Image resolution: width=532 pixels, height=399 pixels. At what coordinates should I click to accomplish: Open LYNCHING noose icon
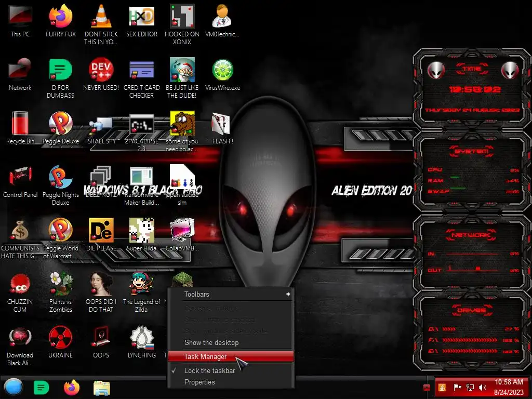point(142,337)
